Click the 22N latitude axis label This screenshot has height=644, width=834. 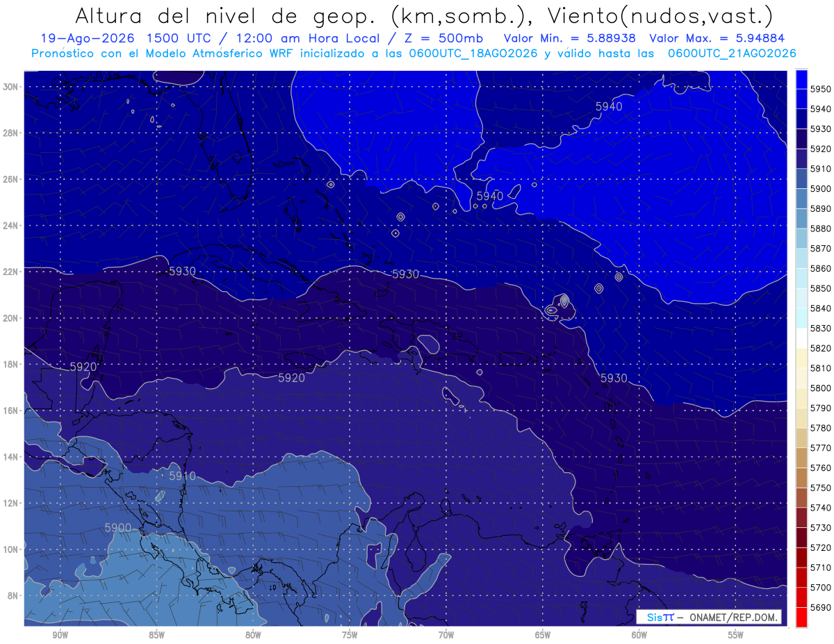point(10,272)
